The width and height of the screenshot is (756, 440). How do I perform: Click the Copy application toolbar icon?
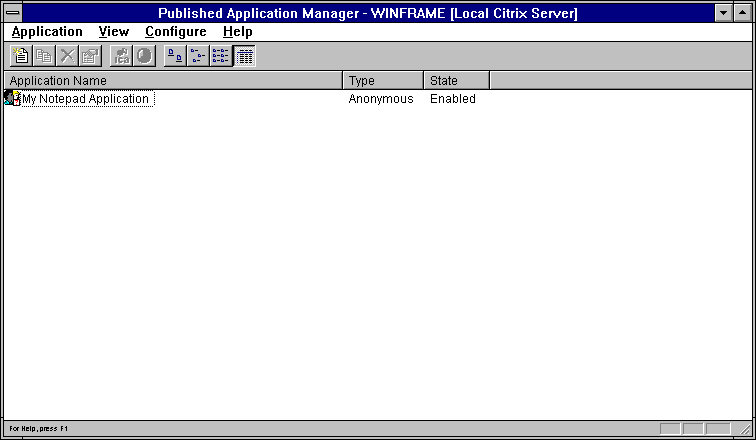[x=44, y=56]
